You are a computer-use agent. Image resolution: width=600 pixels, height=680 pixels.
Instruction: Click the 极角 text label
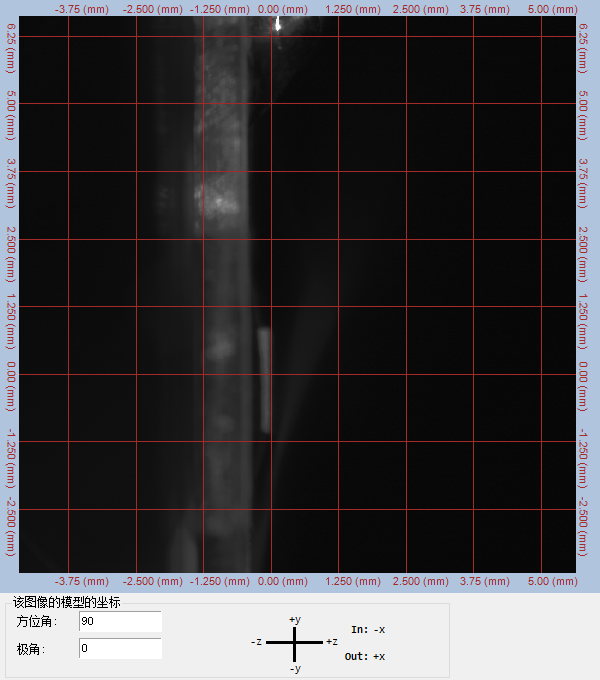tap(31, 648)
